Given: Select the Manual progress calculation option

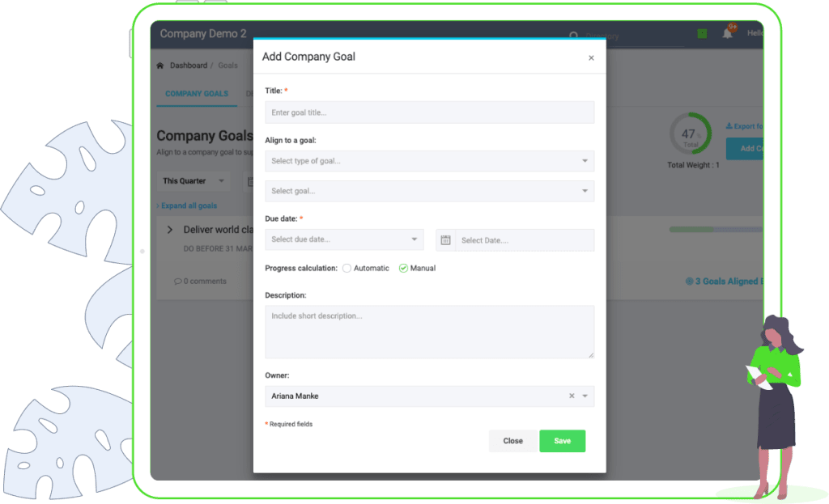Looking at the screenshot, I should click(x=403, y=269).
